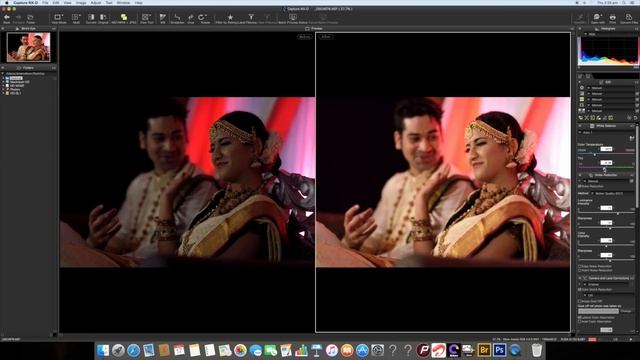Select Desktop folder in Folders tree
The image size is (640, 360).
point(16,78)
